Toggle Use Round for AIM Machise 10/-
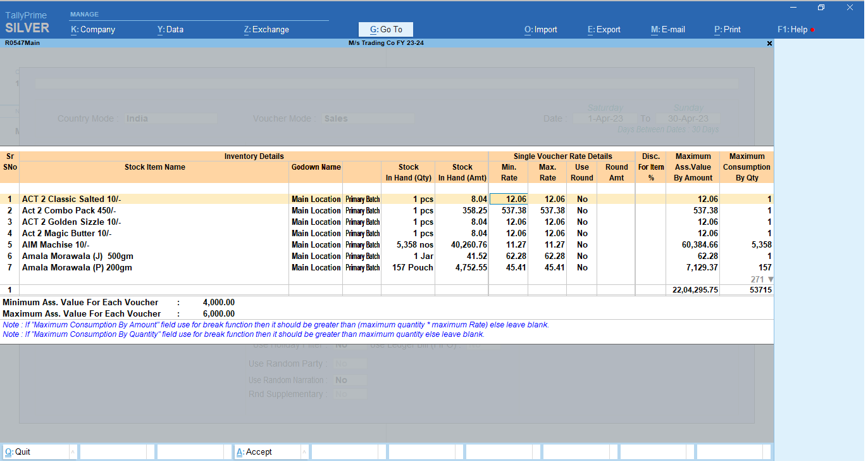The height and width of the screenshot is (461, 868). (581, 245)
